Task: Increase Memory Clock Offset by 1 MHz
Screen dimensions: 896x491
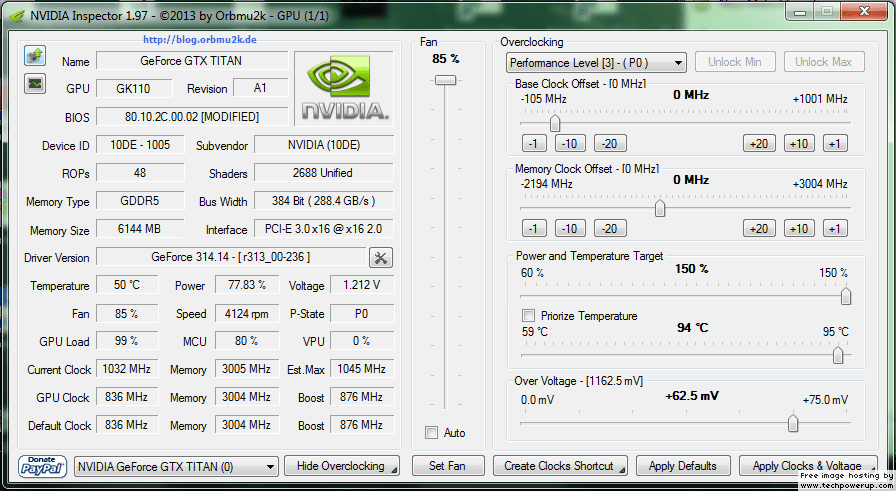Action: tap(835, 229)
